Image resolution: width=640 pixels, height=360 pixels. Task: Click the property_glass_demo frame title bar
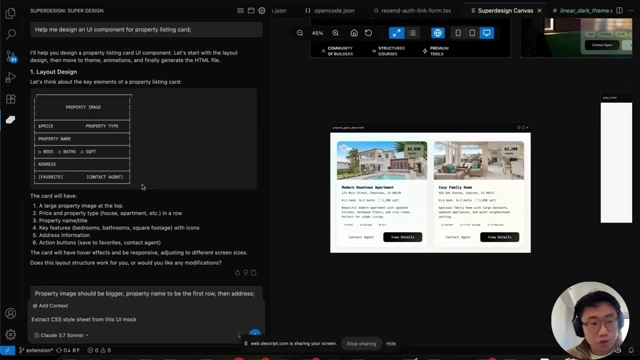coord(430,128)
